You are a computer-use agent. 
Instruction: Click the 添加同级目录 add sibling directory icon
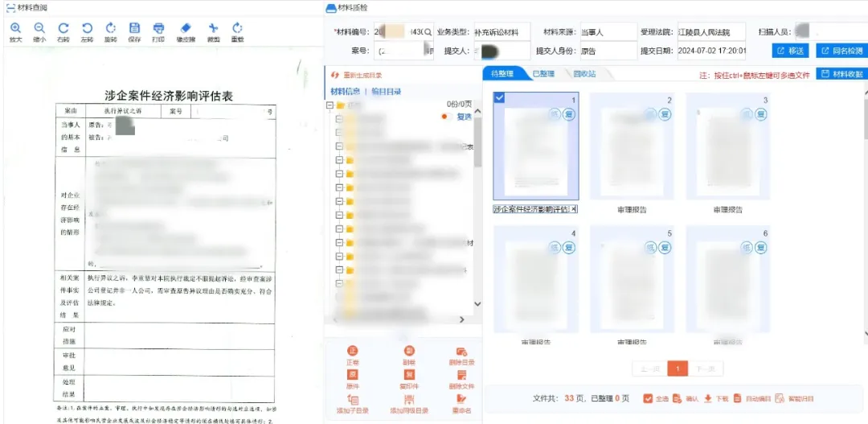[410, 400]
